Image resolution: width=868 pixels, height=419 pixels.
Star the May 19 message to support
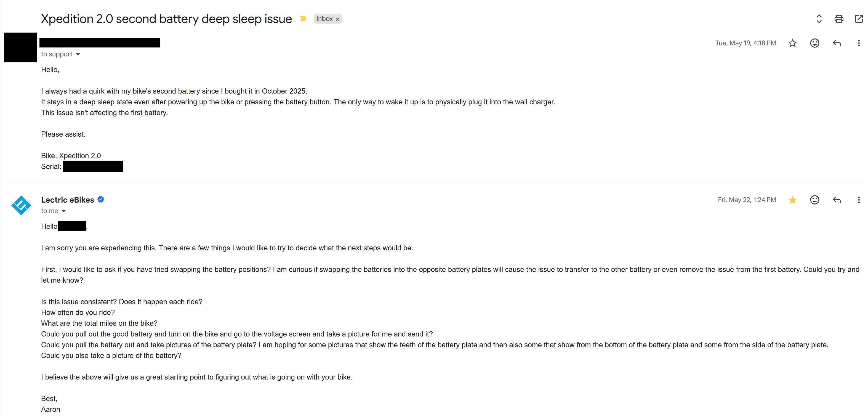click(792, 43)
